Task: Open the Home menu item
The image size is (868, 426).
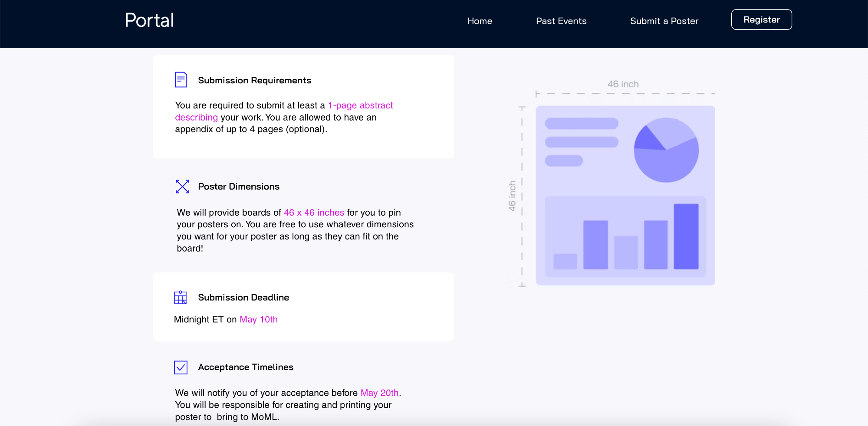Action: pos(480,21)
